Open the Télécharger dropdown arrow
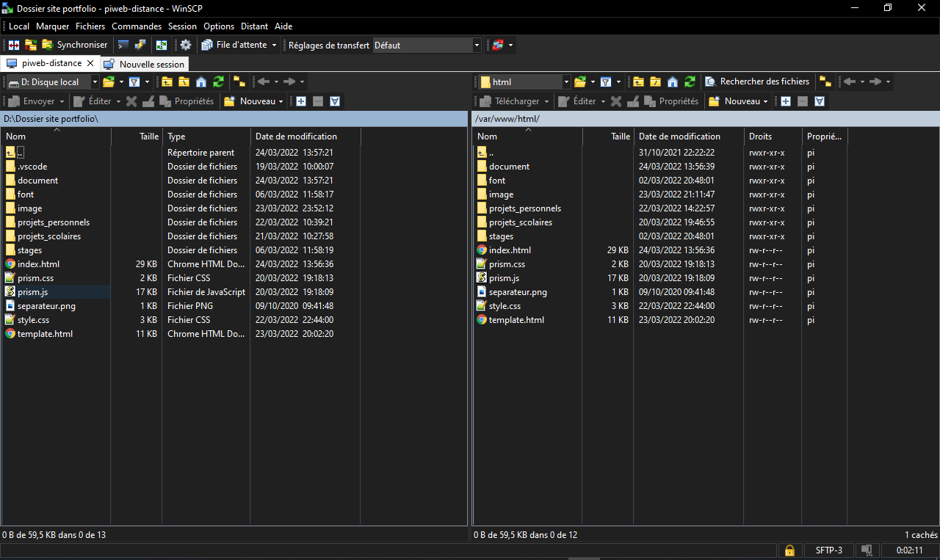This screenshot has height=560, width=940. coord(546,101)
